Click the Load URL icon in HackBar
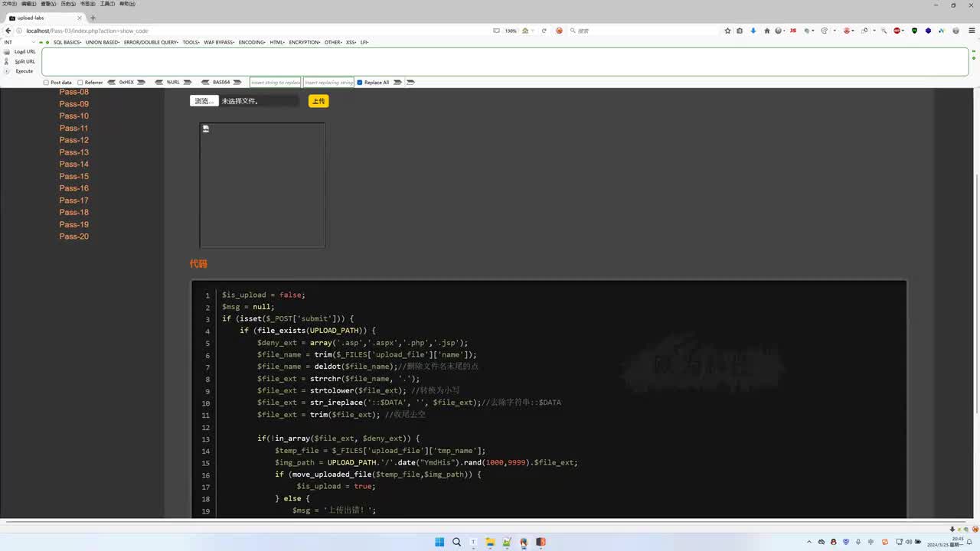The image size is (980, 551). tap(7, 52)
